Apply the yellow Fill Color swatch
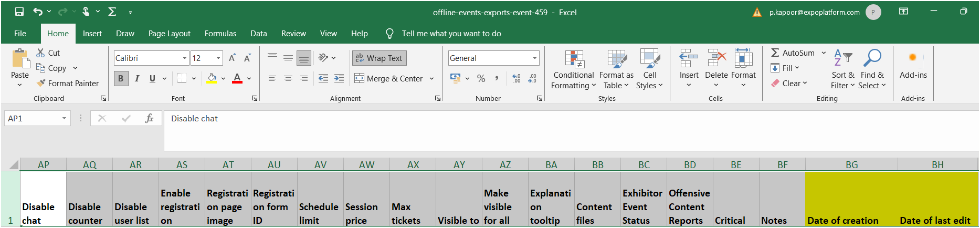This screenshot has height=228, width=980. pyautogui.click(x=212, y=78)
